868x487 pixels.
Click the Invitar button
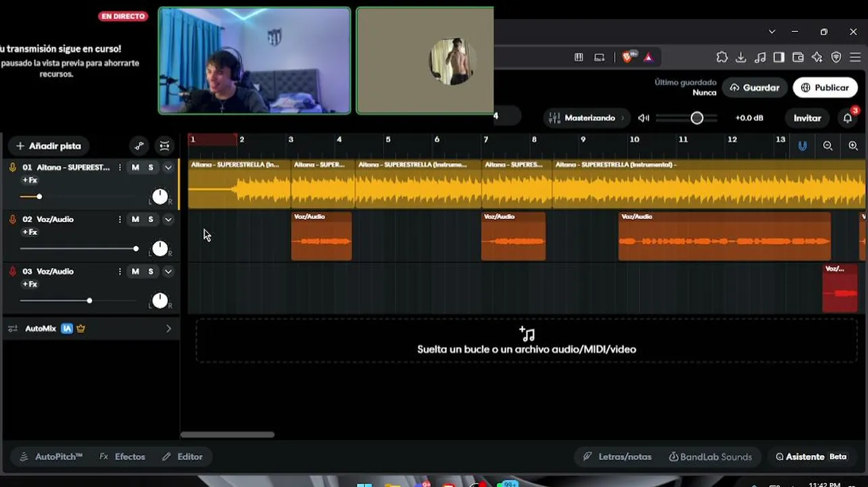(x=807, y=118)
